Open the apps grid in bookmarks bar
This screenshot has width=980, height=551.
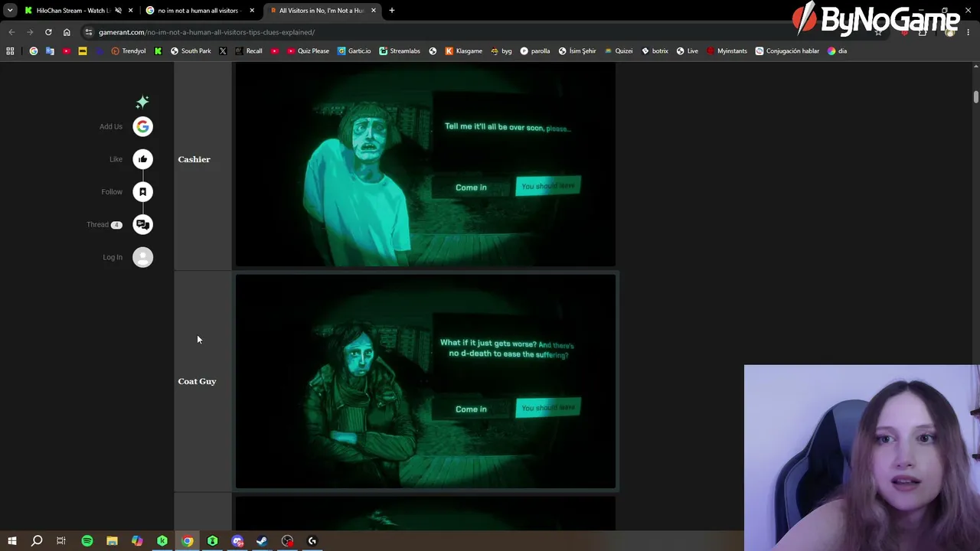click(x=10, y=51)
